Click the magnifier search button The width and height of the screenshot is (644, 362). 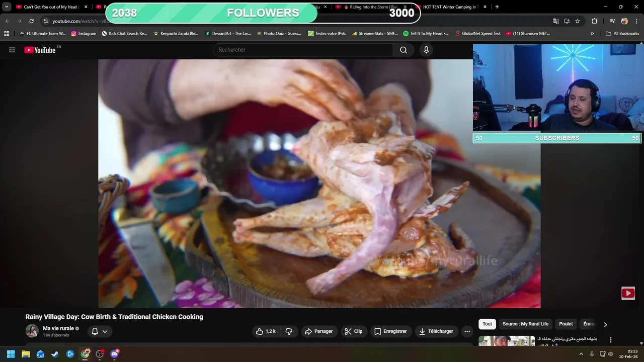pos(404,50)
